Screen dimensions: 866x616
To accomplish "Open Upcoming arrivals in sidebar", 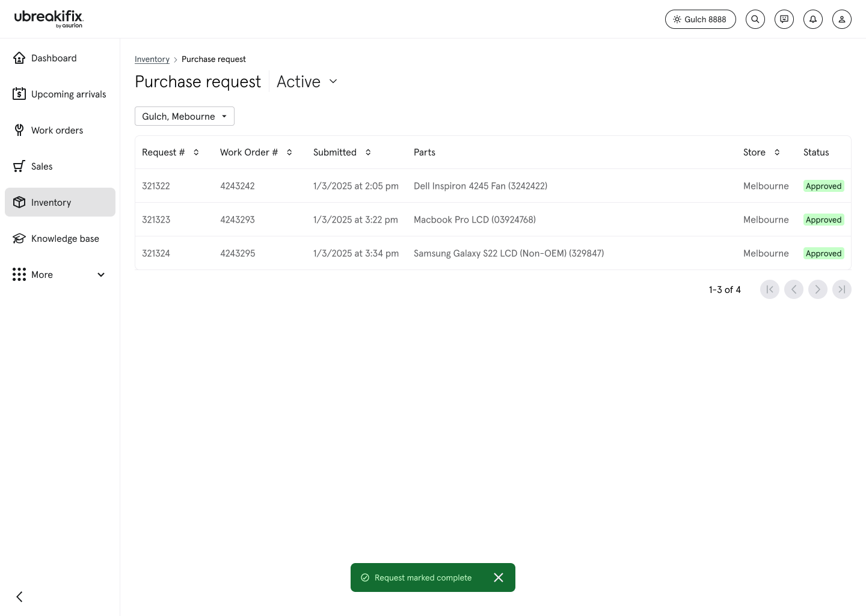I will 60,94.
